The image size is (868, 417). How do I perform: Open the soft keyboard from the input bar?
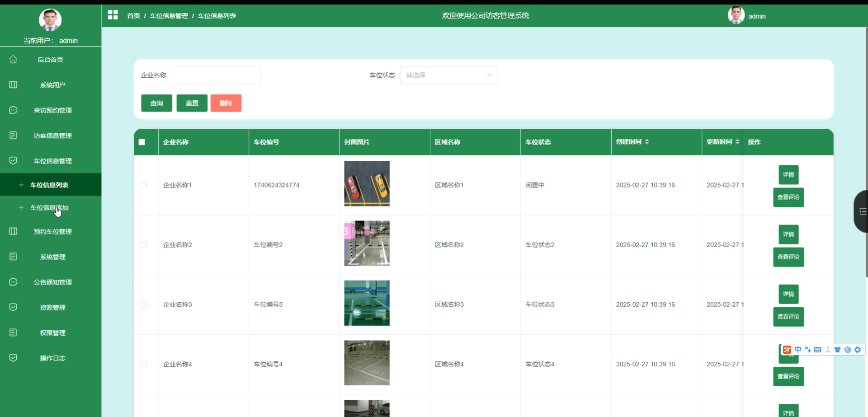click(817, 350)
